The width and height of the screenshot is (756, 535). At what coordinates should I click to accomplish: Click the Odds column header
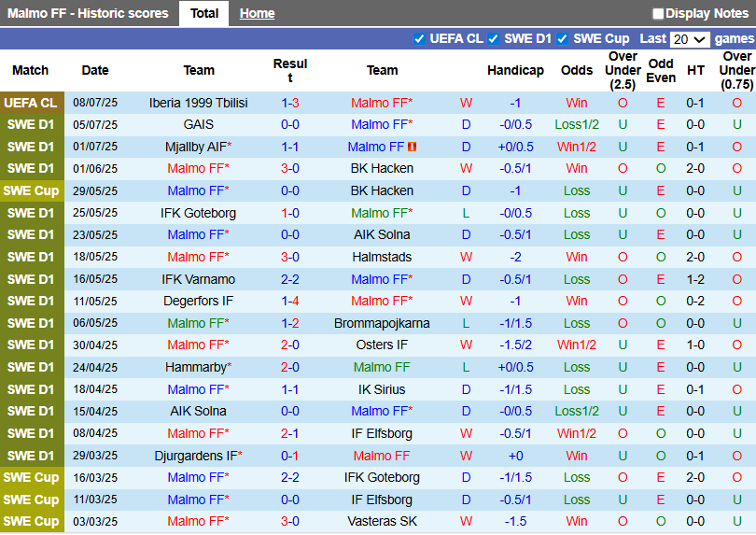click(x=577, y=70)
